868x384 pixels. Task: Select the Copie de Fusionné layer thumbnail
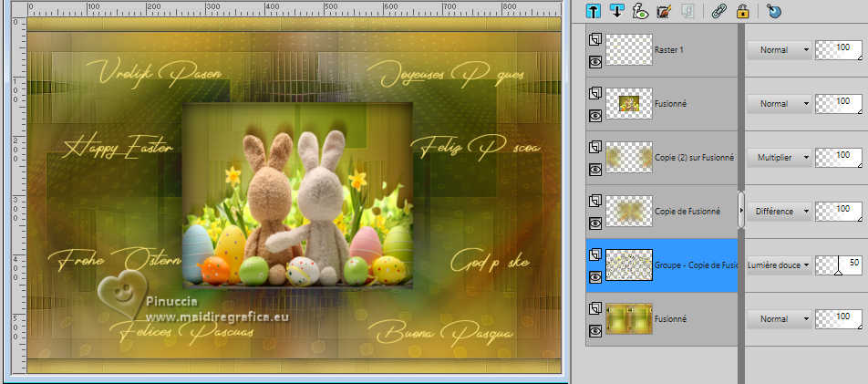pyautogui.click(x=629, y=211)
